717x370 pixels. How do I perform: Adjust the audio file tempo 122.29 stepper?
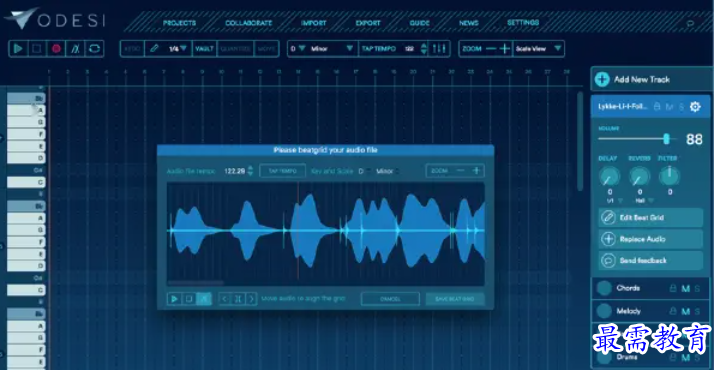[x=250, y=171]
